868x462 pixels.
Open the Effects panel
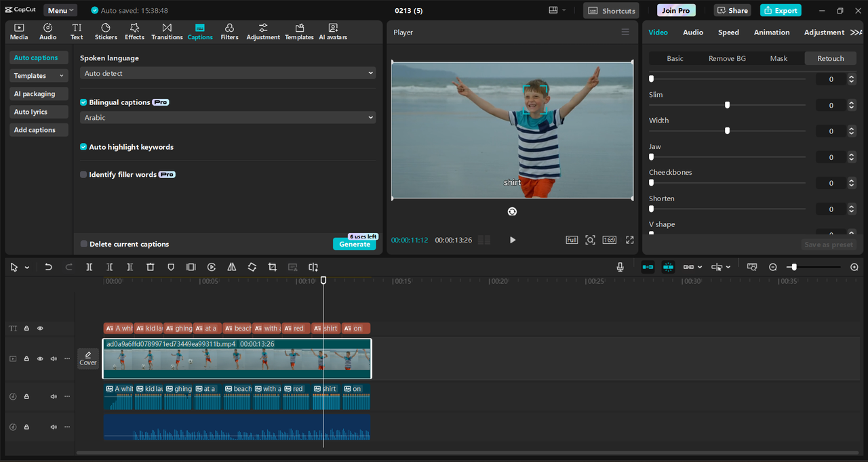point(134,32)
